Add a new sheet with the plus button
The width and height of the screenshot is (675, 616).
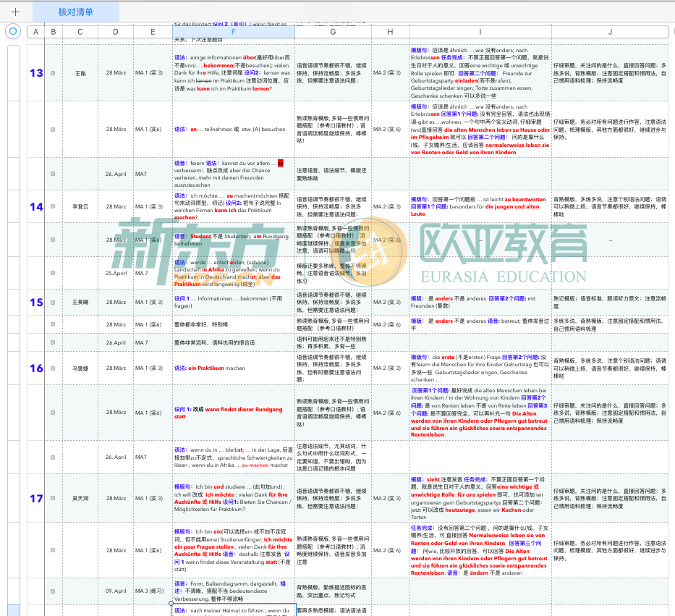coord(15,12)
